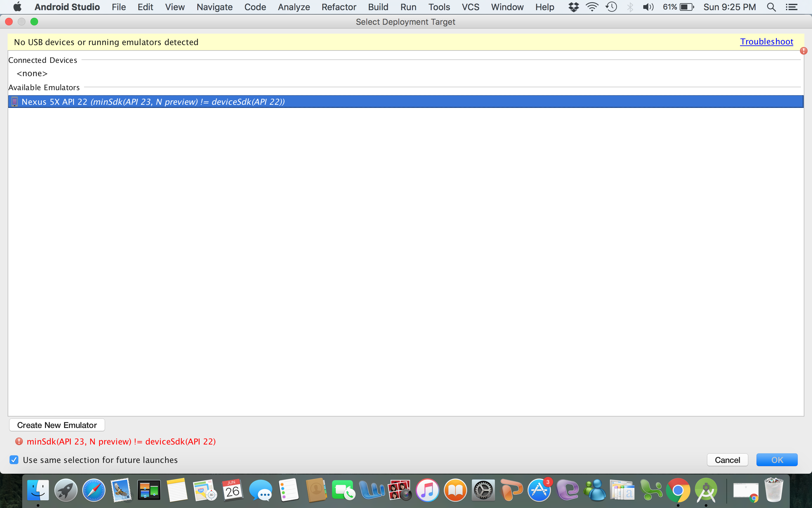Open the View menu

click(175, 7)
